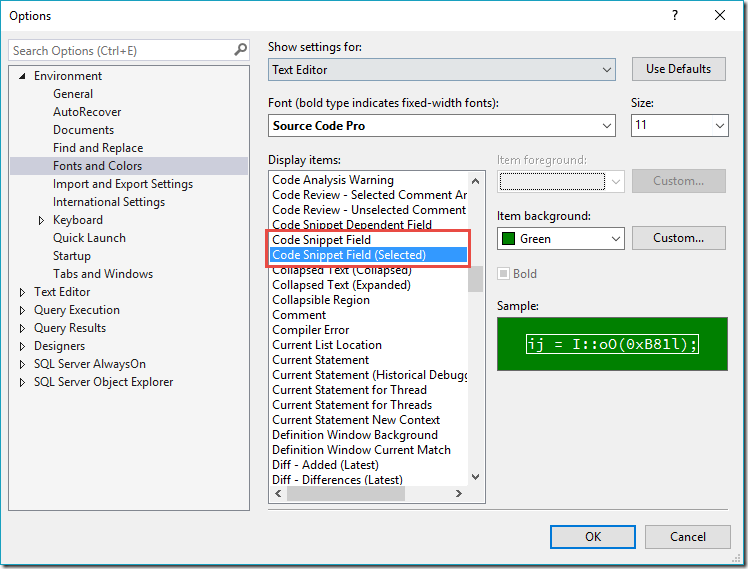Image resolution: width=748 pixels, height=569 pixels.
Task: Select Import and Export Settings
Action: click(x=123, y=184)
